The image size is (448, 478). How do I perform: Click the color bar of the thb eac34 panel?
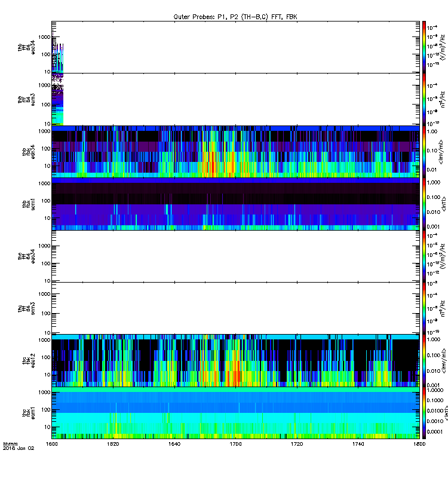(424, 47)
